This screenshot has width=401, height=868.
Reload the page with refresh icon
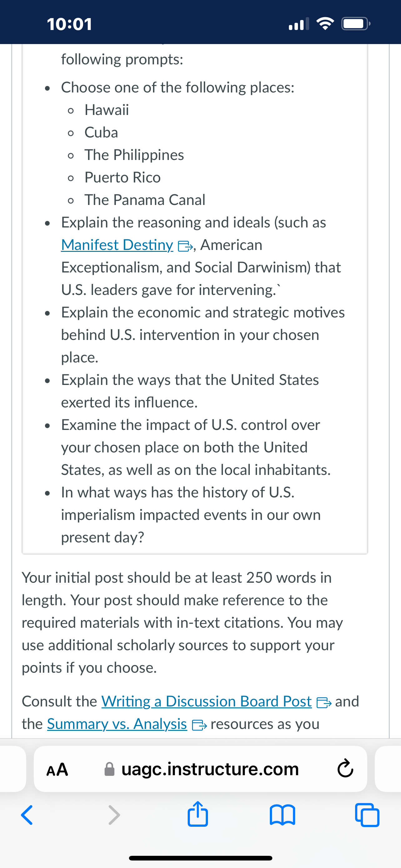point(345,769)
